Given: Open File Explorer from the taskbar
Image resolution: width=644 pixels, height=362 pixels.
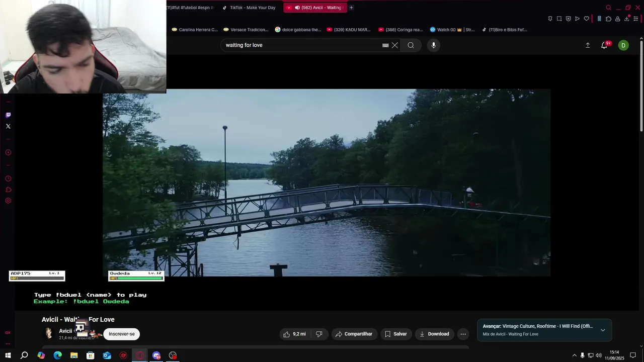Looking at the screenshot, I should [74, 355].
